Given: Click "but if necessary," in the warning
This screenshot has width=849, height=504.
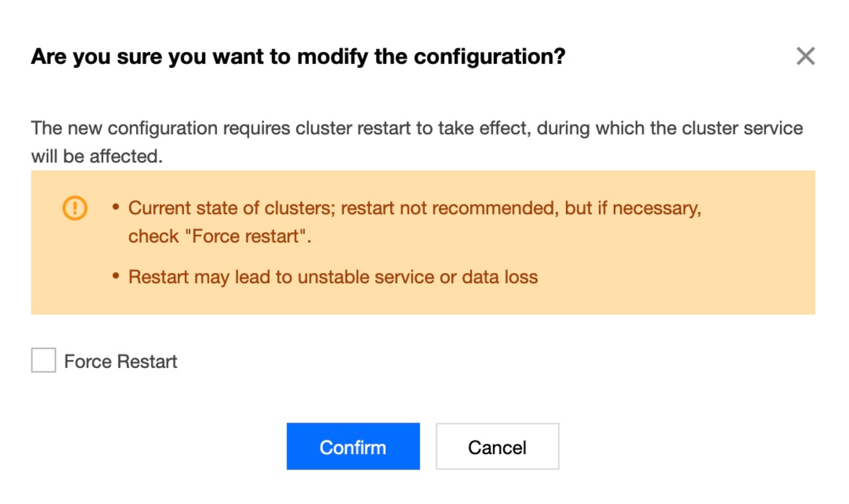Looking at the screenshot, I should (633, 208).
